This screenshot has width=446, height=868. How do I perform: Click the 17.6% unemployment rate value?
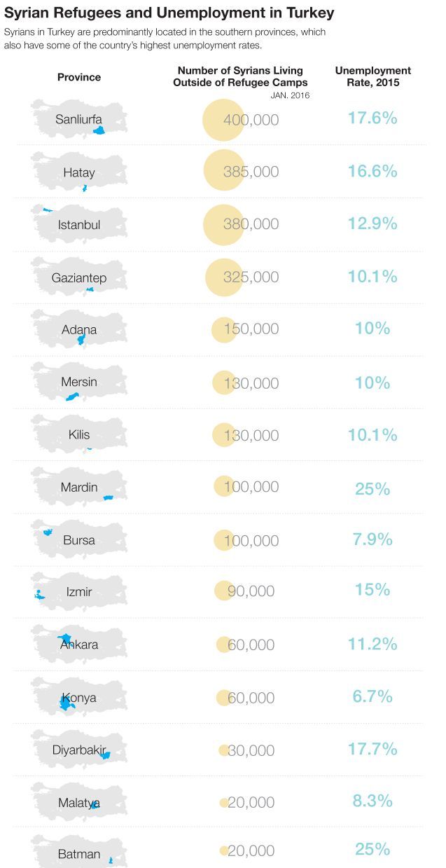[372, 118]
